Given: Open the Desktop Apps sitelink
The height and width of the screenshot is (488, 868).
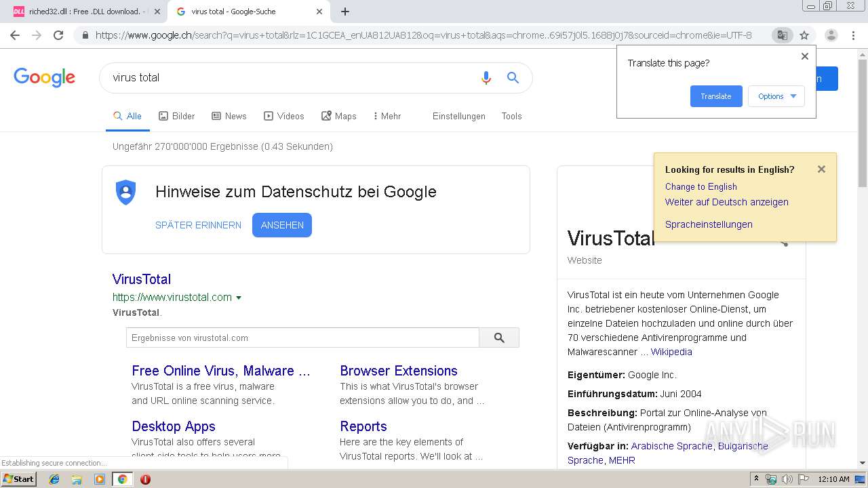Looking at the screenshot, I should 174,426.
